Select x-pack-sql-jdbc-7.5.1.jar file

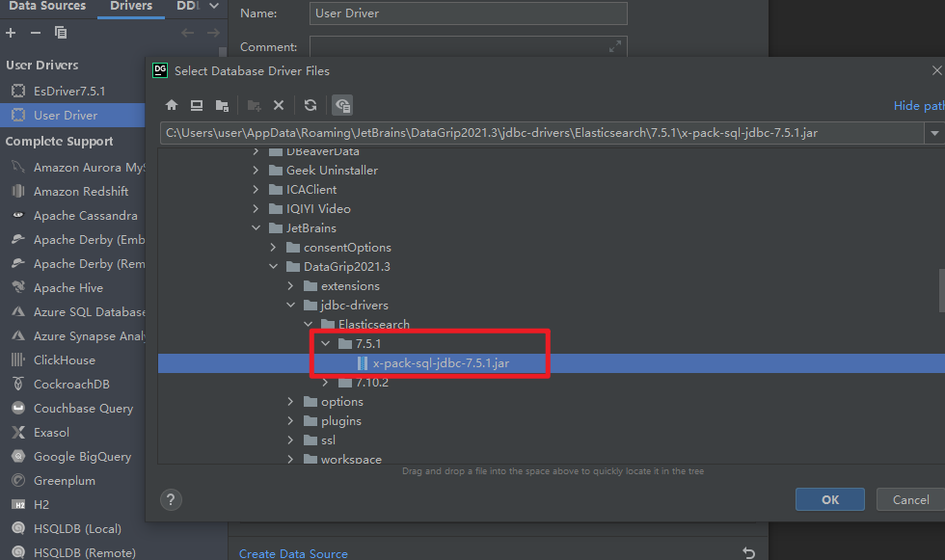coord(551,363)
